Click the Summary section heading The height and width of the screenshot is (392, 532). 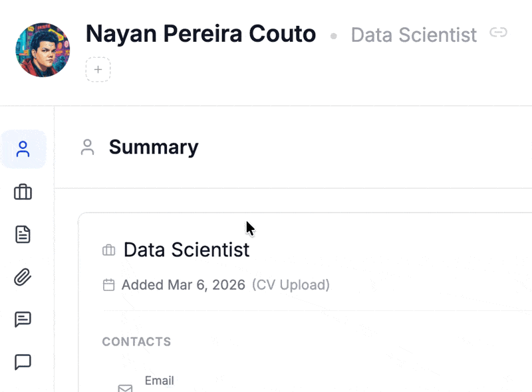coord(154,147)
